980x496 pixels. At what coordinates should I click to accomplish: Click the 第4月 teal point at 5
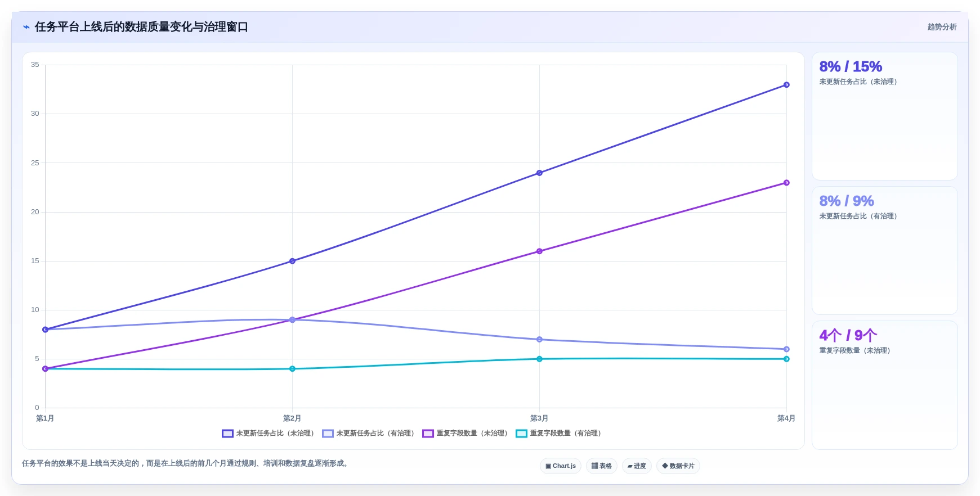[x=786, y=359]
